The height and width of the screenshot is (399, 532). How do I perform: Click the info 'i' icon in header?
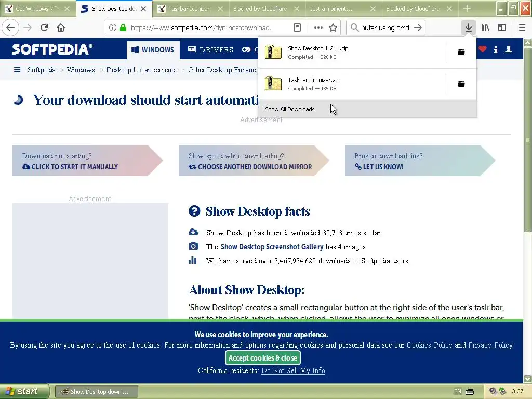pos(495,49)
